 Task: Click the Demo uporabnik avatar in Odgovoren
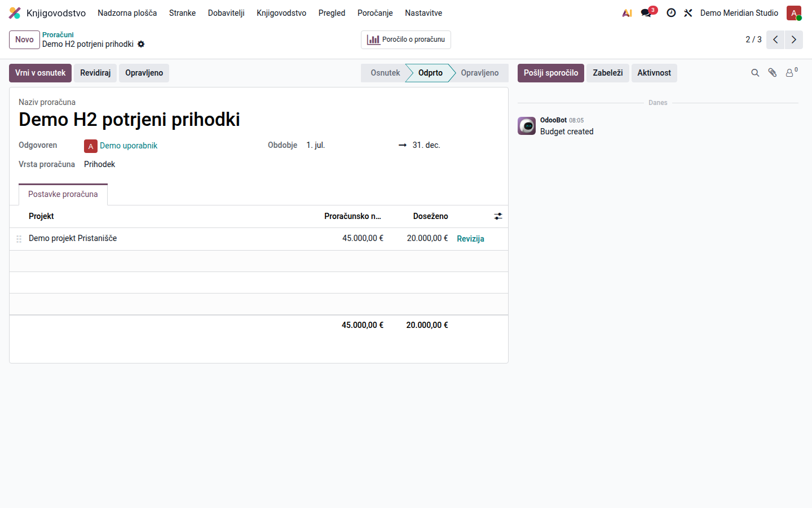click(x=91, y=146)
